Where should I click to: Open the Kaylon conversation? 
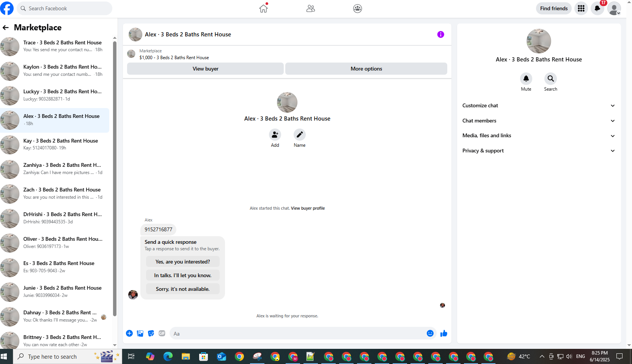55,71
